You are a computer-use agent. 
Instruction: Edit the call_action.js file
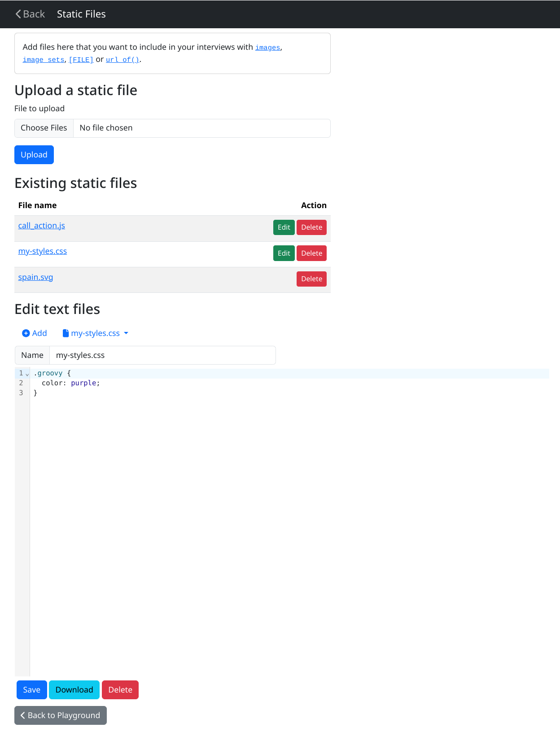tap(284, 227)
